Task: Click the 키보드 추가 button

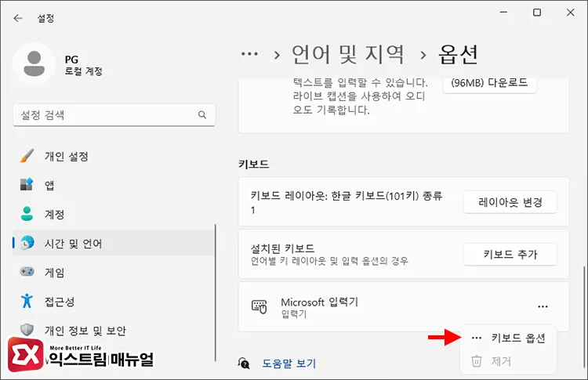Action: coord(510,255)
